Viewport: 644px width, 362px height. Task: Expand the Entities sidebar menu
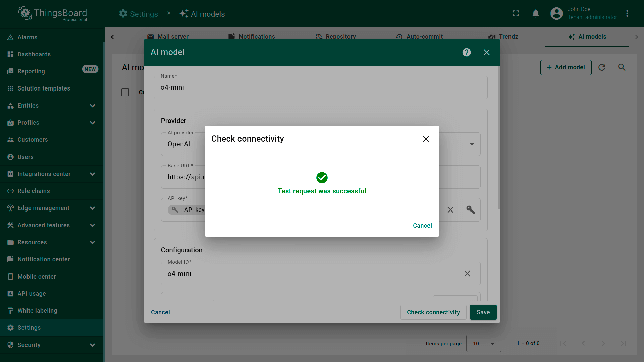[92, 106]
